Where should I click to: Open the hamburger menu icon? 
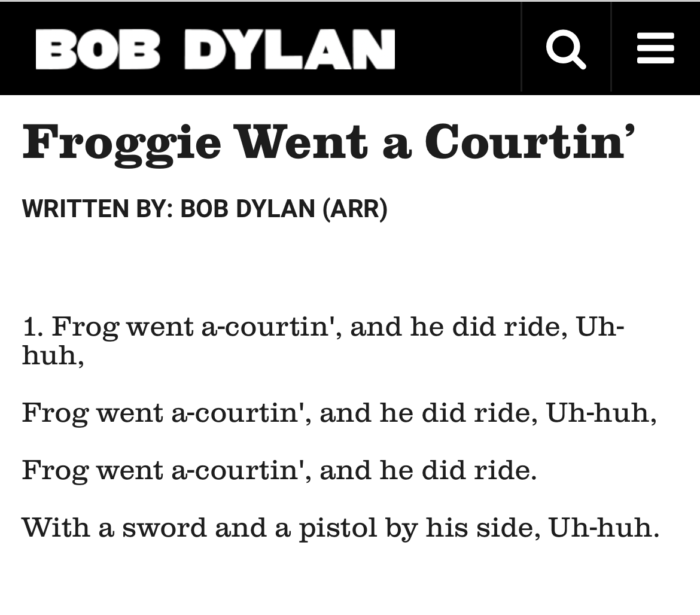(x=655, y=48)
